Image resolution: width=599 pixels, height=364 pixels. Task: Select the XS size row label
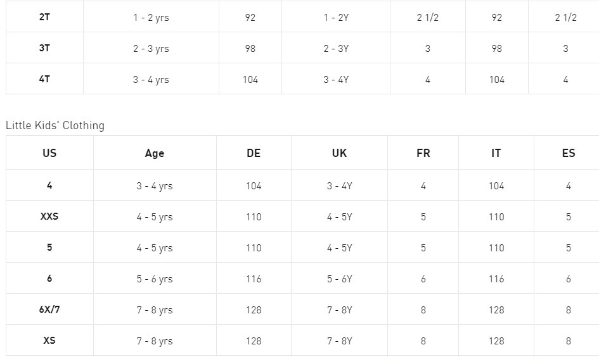click(49, 341)
